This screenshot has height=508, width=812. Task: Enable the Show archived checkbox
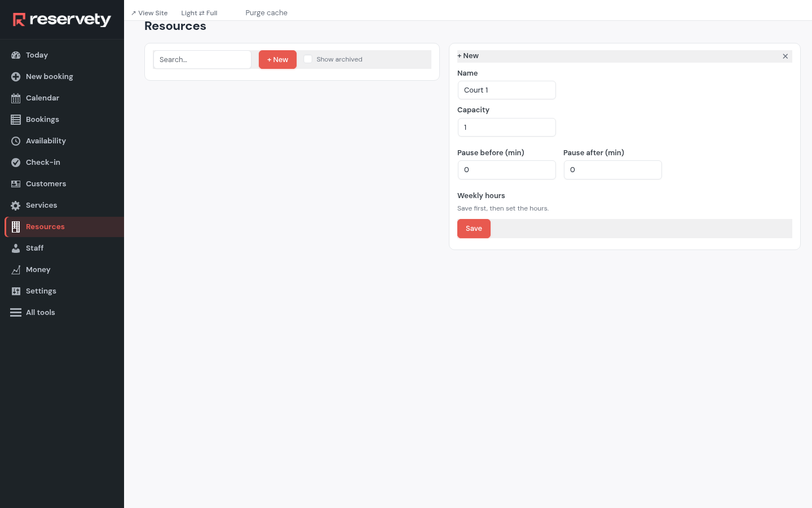(308, 59)
